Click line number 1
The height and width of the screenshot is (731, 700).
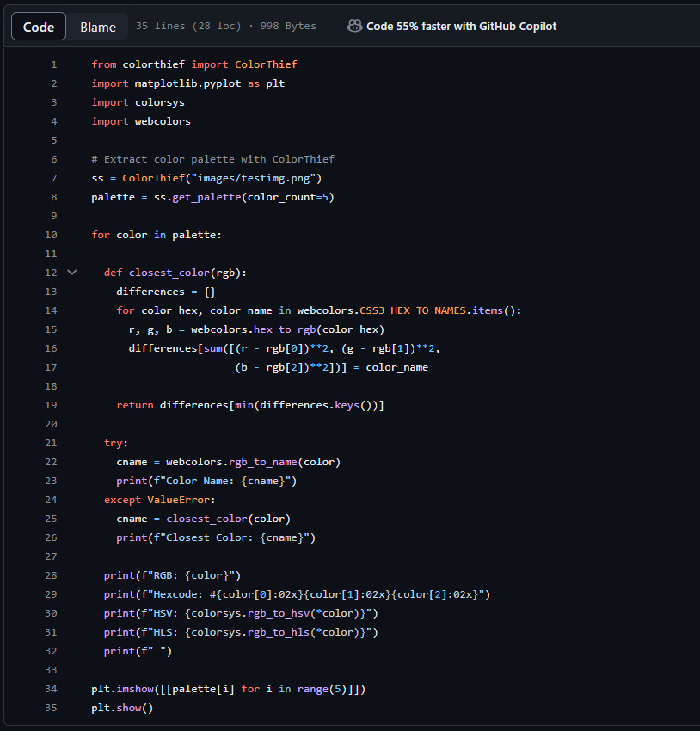pyautogui.click(x=53, y=64)
